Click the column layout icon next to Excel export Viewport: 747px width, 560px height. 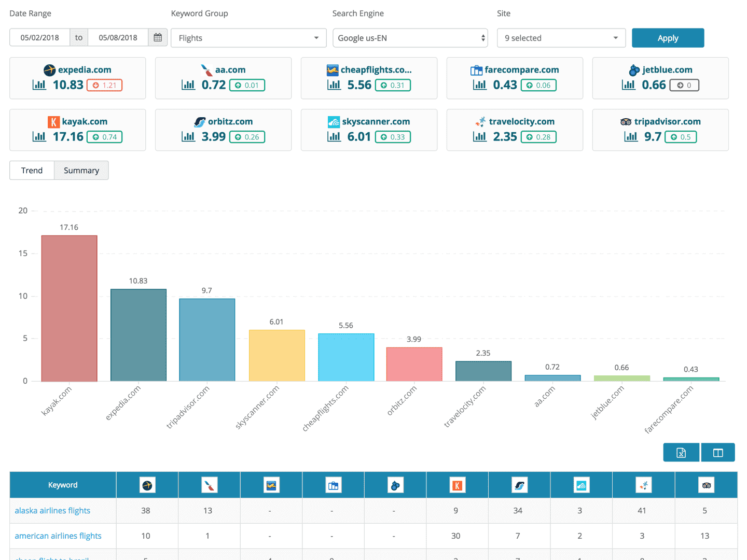tap(718, 452)
